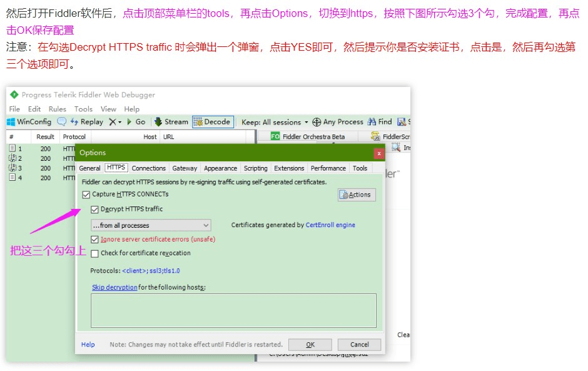Enable Check for certificate revocation
The width and height of the screenshot is (588, 371).
coord(95,254)
